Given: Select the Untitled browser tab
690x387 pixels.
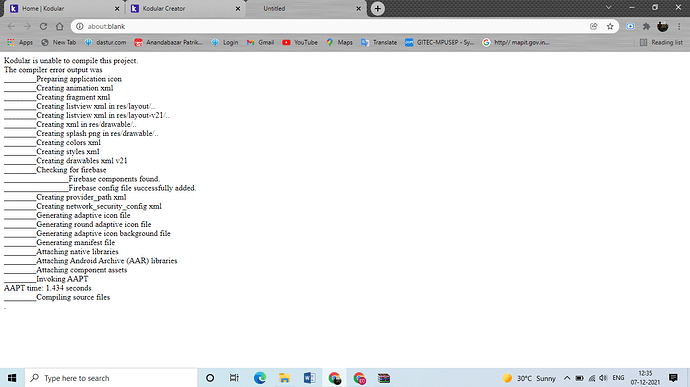Looking at the screenshot, I should point(305,8).
